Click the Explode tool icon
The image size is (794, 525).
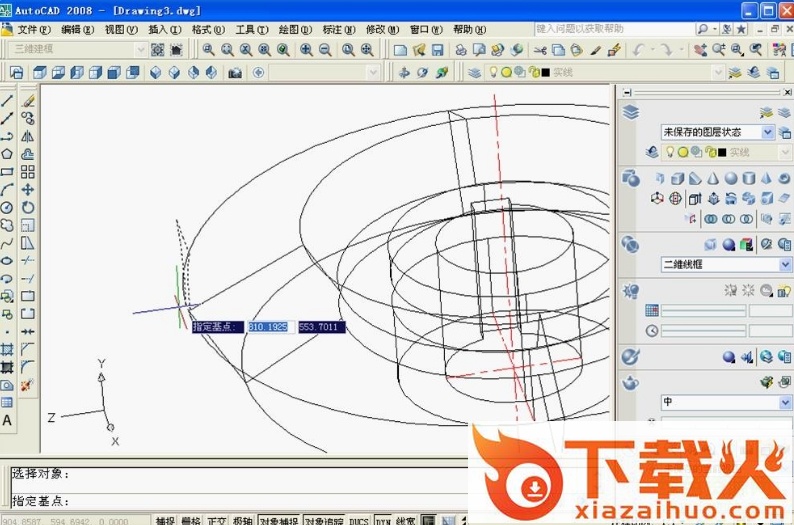(x=28, y=385)
